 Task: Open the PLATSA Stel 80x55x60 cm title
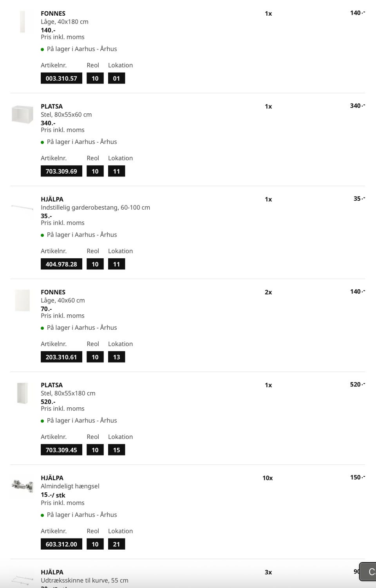52,106
